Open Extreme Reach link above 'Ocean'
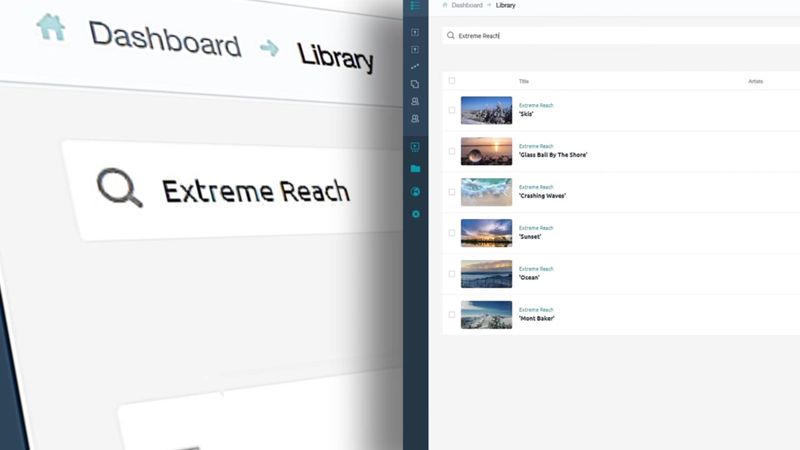The image size is (800, 450). pyautogui.click(x=536, y=269)
